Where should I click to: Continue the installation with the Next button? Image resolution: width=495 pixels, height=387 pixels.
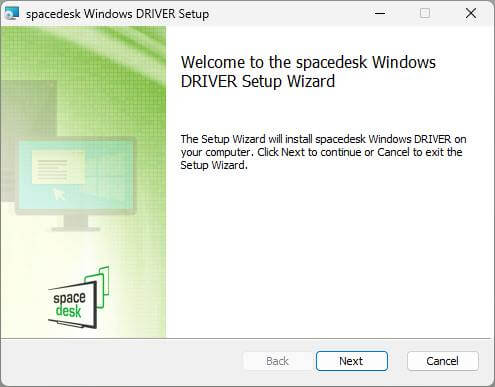(x=352, y=361)
